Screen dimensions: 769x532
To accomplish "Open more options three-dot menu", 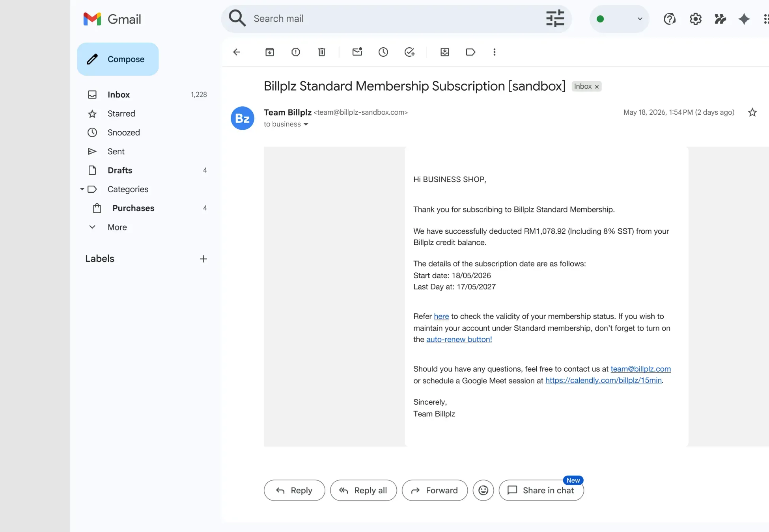I will click(x=495, y=52).
